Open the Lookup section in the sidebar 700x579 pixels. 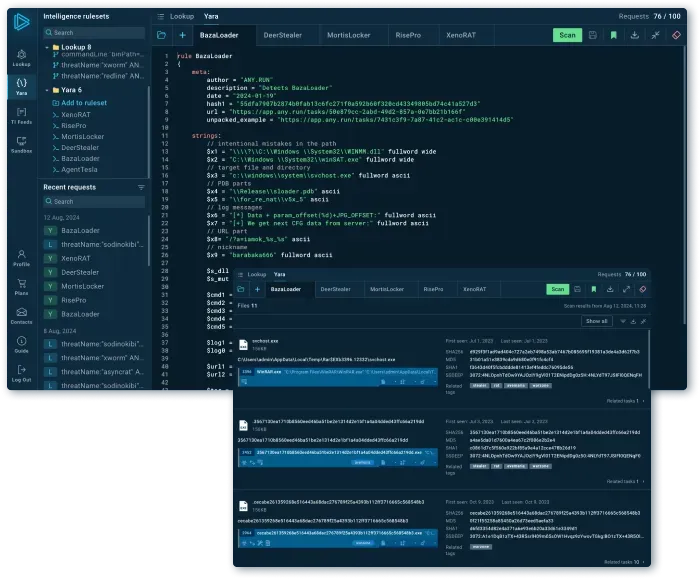tap(21, 55)
